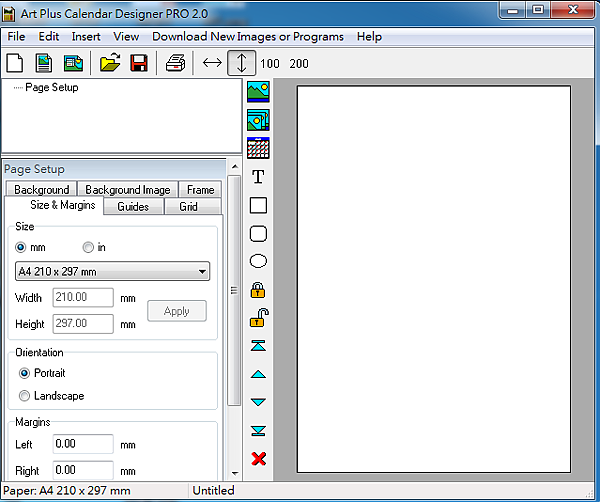The height and width of the screenshot is (502, 600).
Task: Click the Untitled status bar text
Action: (x=213, y=491)
